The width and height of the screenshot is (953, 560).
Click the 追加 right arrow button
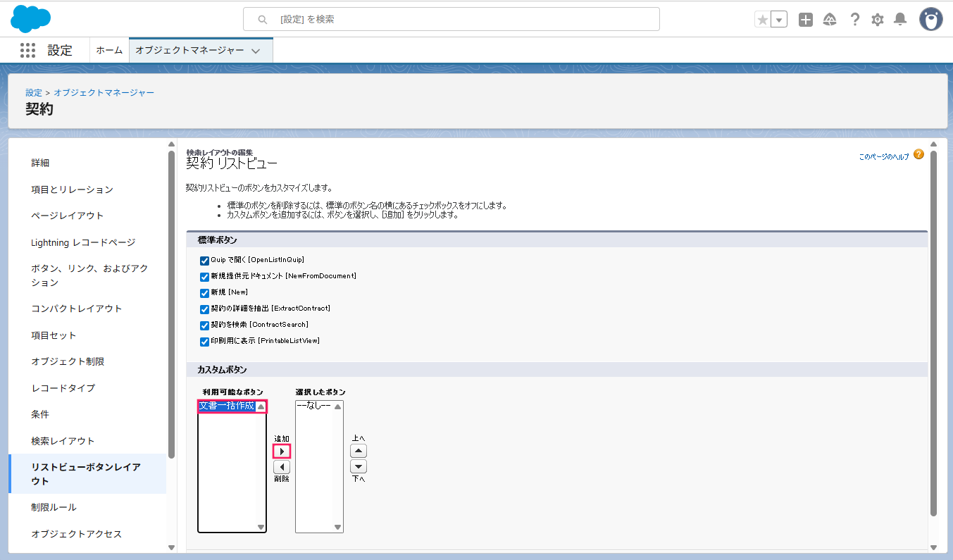[x=282, y=451]
